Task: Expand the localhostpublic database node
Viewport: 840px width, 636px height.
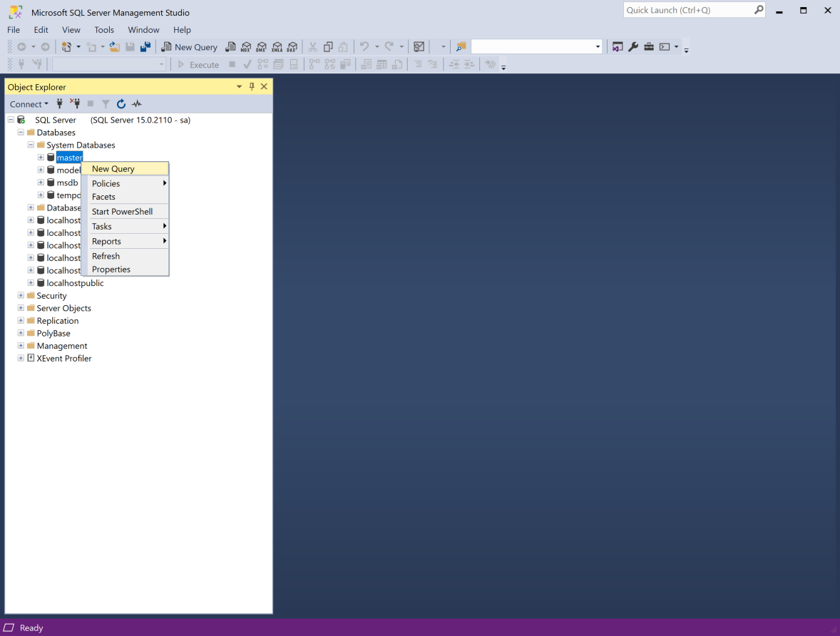Action: pos(31,283)
